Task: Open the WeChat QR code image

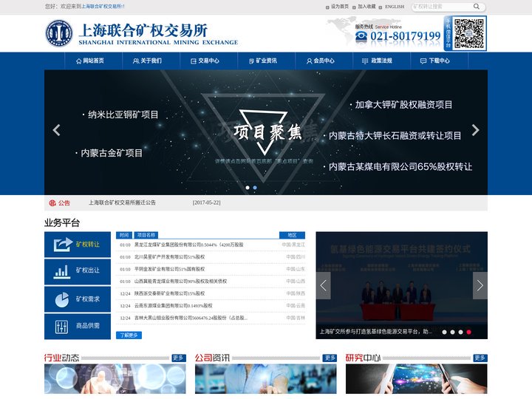Action: pyautogui.click(x=469, y=33)
